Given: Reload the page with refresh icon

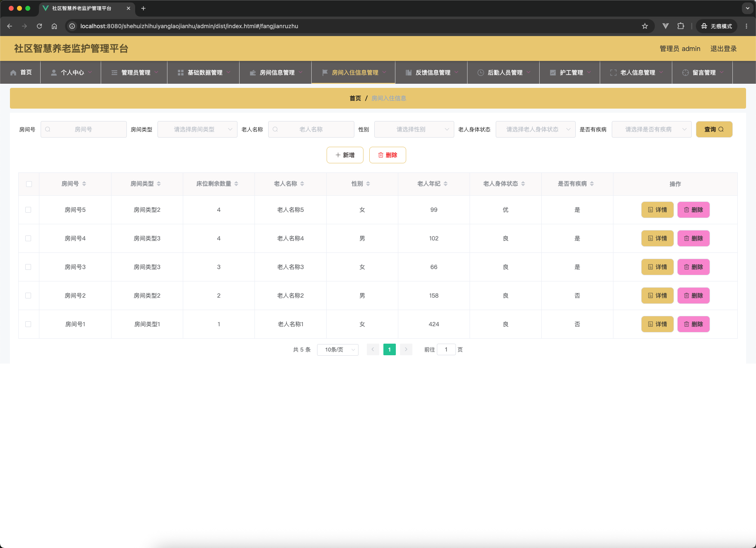Looking at the screenshot, I should (39, 26).
